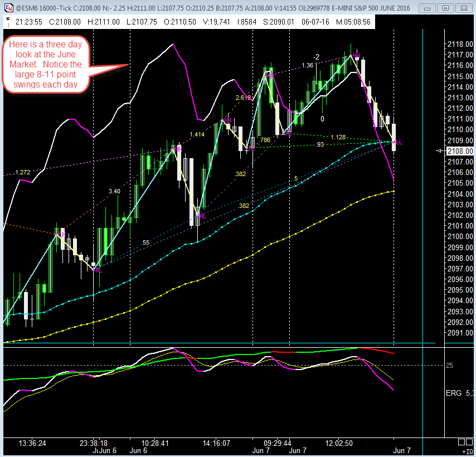Click the chart application icon in title bar

coord(7,8)
